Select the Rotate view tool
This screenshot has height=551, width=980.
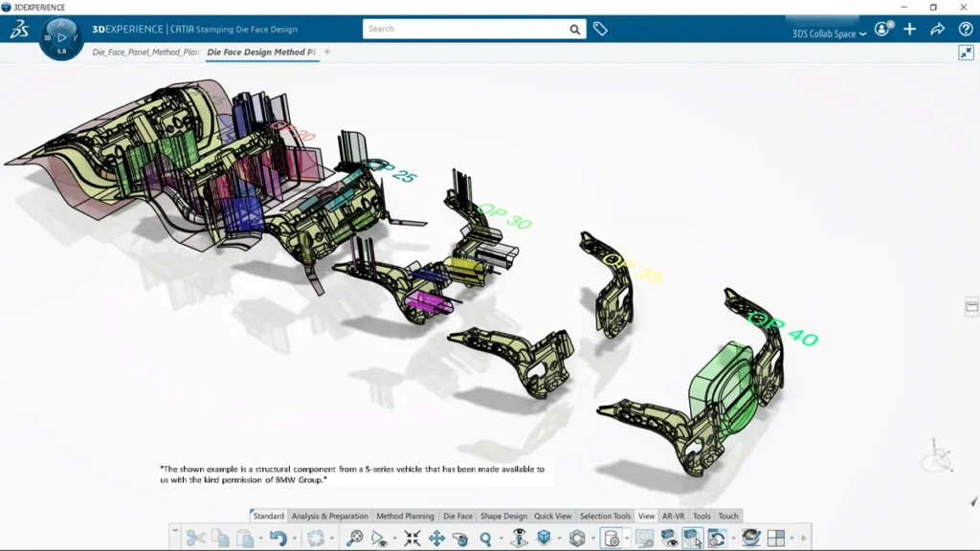click(460, 538)
